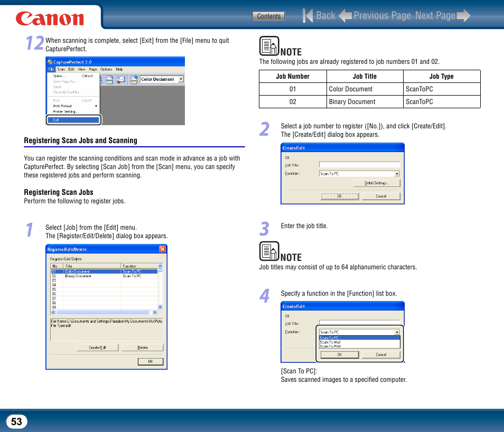Click the CapturePerfect 3.0 title bar icon
This screenshot has height=432, width=504.
tap(50, 62)
